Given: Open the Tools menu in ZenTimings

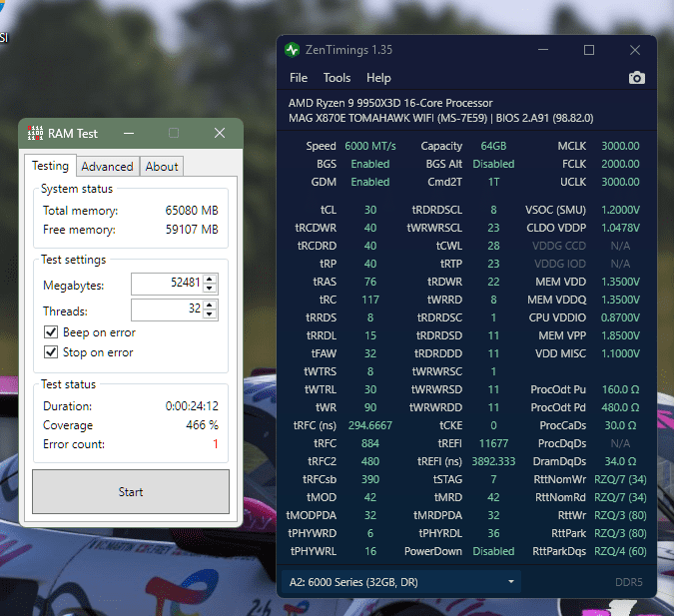Looking at the screenshot, I should click(337, 78).
